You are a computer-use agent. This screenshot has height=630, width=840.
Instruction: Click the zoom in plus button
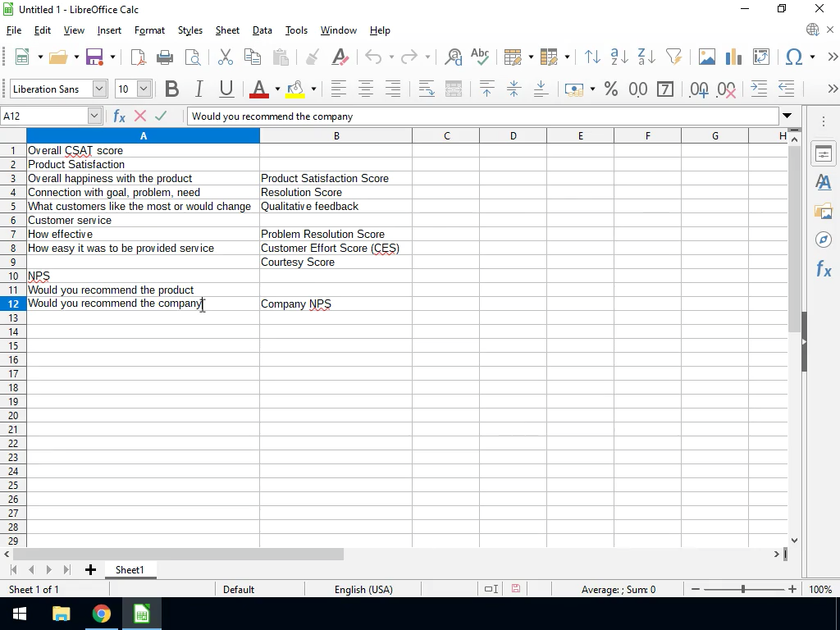(x=792, y=589)
